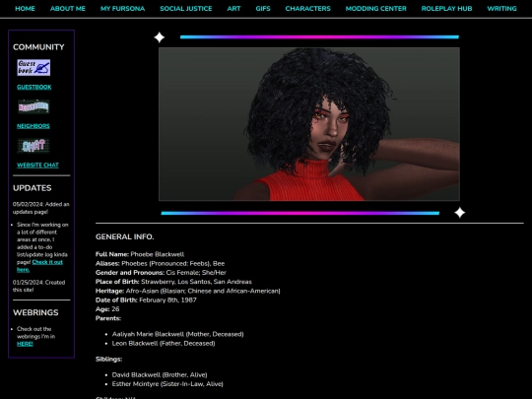Screen dimensions: 532x399
Task: Click 'Gender and Pronouns: Cis Female; She/Her'
Action: pos(161,273)
